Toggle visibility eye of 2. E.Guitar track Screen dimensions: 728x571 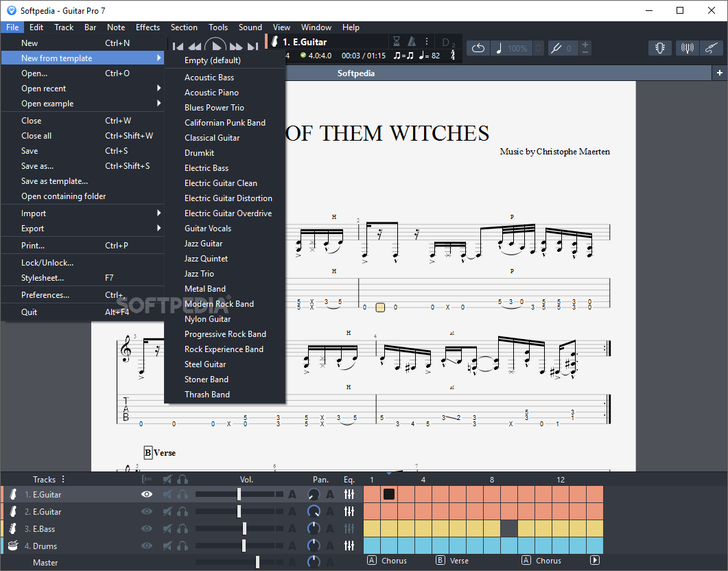(x=147, y=511)
